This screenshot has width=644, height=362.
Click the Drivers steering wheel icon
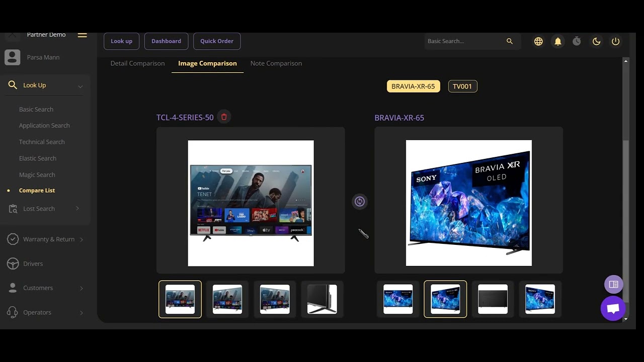pos(13,263)
